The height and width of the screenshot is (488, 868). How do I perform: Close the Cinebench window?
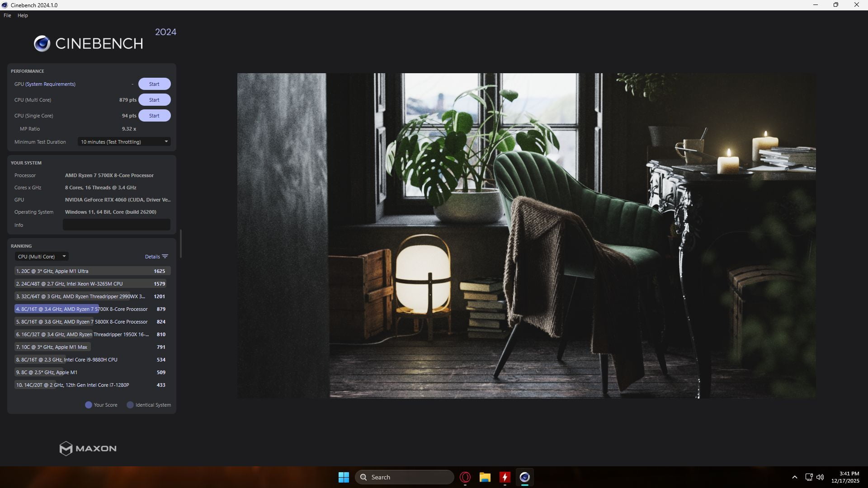point(857,5)
